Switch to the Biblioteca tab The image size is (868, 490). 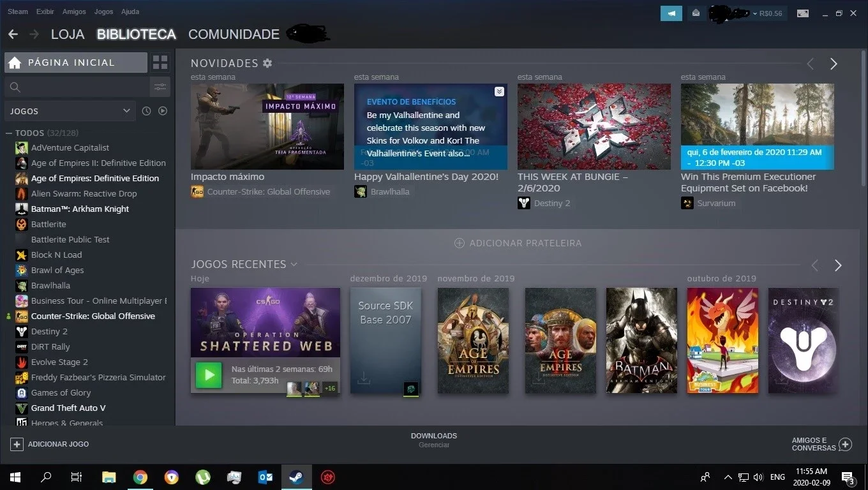[137, 34]
